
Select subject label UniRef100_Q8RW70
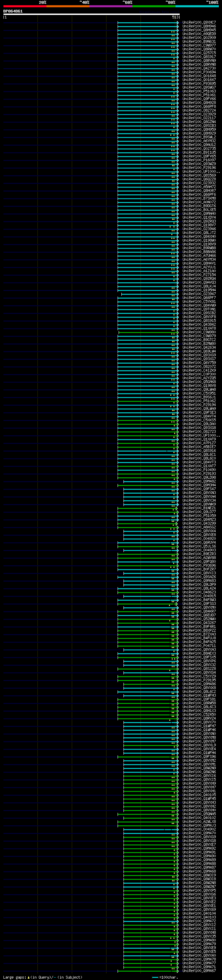[199, 49]
